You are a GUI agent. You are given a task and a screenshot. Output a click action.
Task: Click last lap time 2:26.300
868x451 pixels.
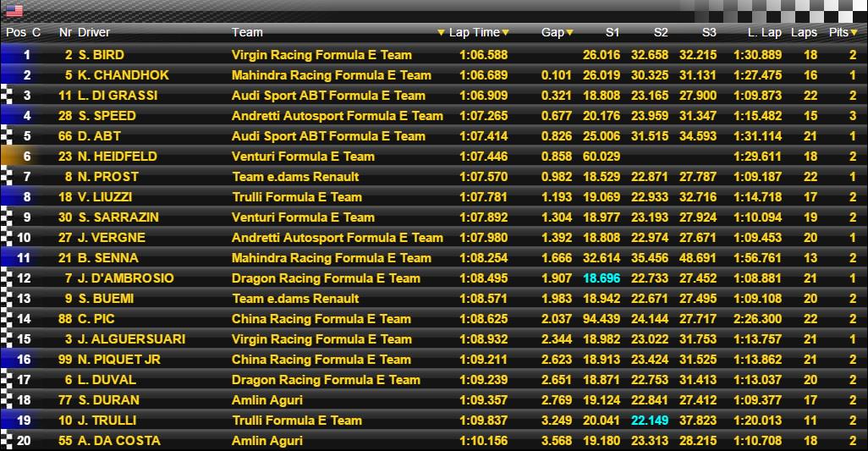click(757, 319)
